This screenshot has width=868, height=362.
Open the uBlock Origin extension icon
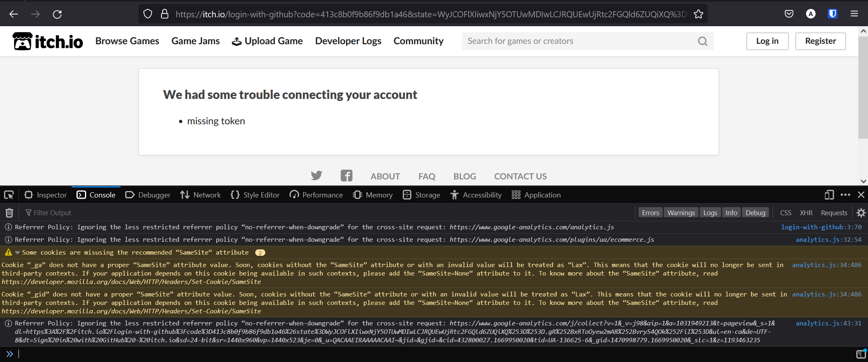coord(832,13)
